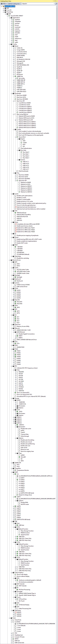The width and height of the screenshot is (58, 644).
Task: Open the Filter dropdown in the toolbar
Action: 4,4
